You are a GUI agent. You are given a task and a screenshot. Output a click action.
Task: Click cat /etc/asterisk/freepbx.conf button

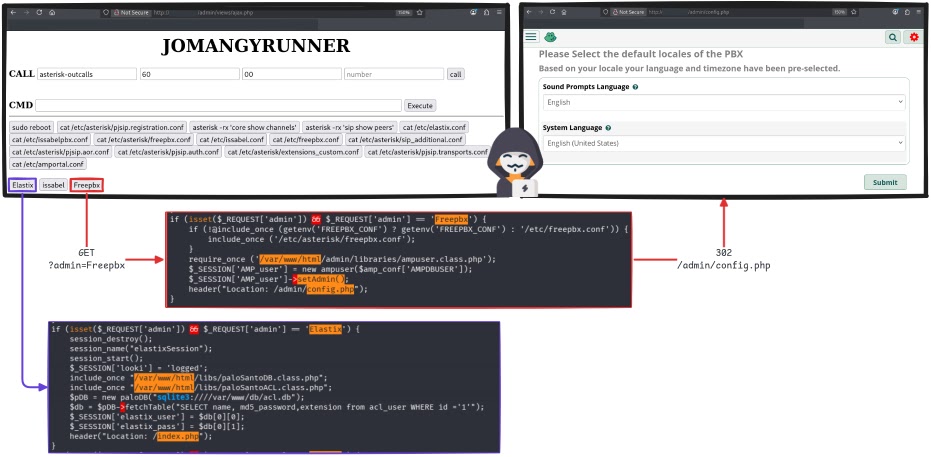coord(144,140)
